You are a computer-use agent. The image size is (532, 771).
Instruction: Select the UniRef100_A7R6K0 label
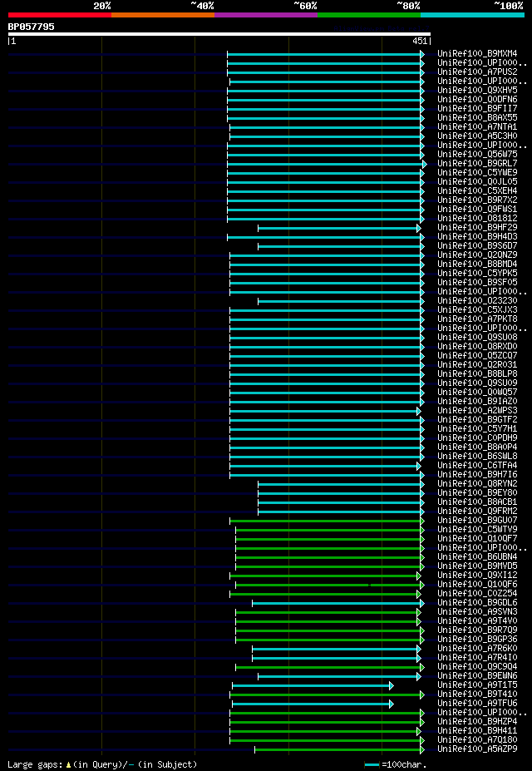point(477,650)
